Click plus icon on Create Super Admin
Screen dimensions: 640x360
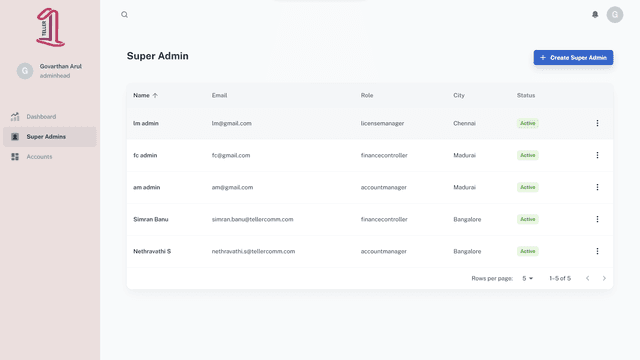point(543,58)
